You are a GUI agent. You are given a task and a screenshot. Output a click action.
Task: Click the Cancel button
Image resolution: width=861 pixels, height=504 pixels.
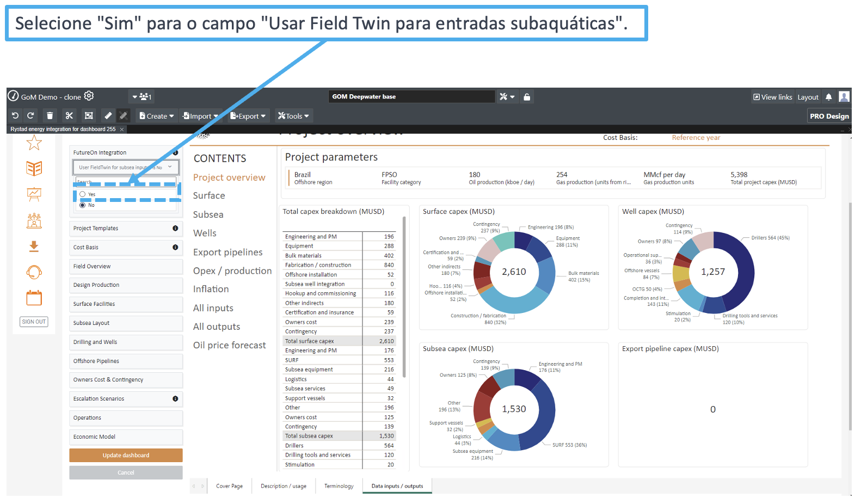click(126, 473)
